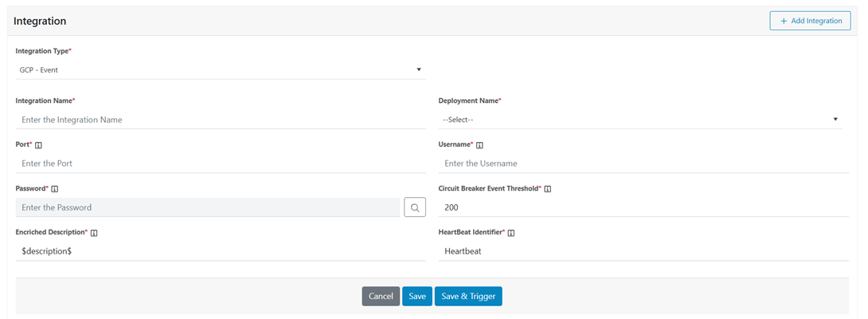Click the Username info icon
868x319 pixels.
[479, 145]
